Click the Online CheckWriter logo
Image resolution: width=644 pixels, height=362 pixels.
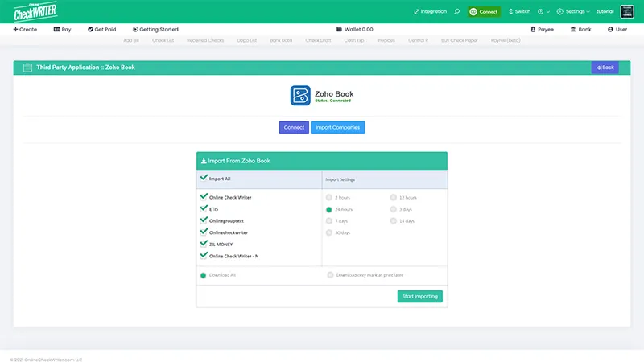(x=35, y=11)
